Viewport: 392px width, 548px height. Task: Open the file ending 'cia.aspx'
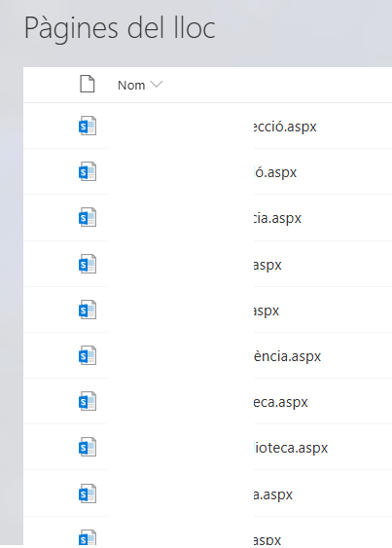(277, 218)
